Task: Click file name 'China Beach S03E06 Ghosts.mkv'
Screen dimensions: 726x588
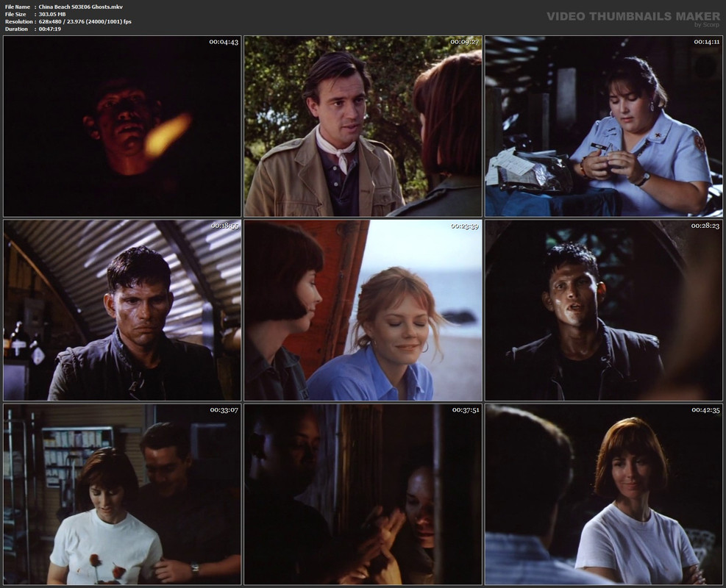Action: coord(81,7)
